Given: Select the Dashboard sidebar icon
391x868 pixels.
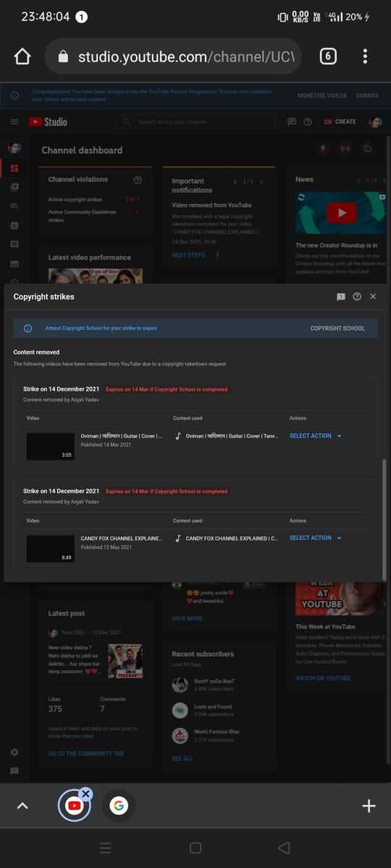Looking at the screenshot, I should point(14,169).
